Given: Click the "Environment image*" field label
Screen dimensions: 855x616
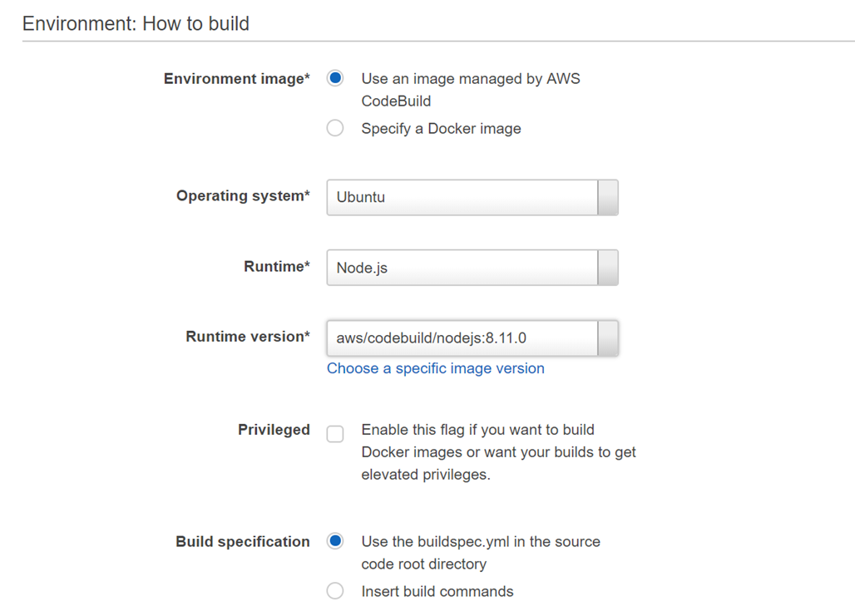Looking at the screenshot, I should click(x=236, y=79).
